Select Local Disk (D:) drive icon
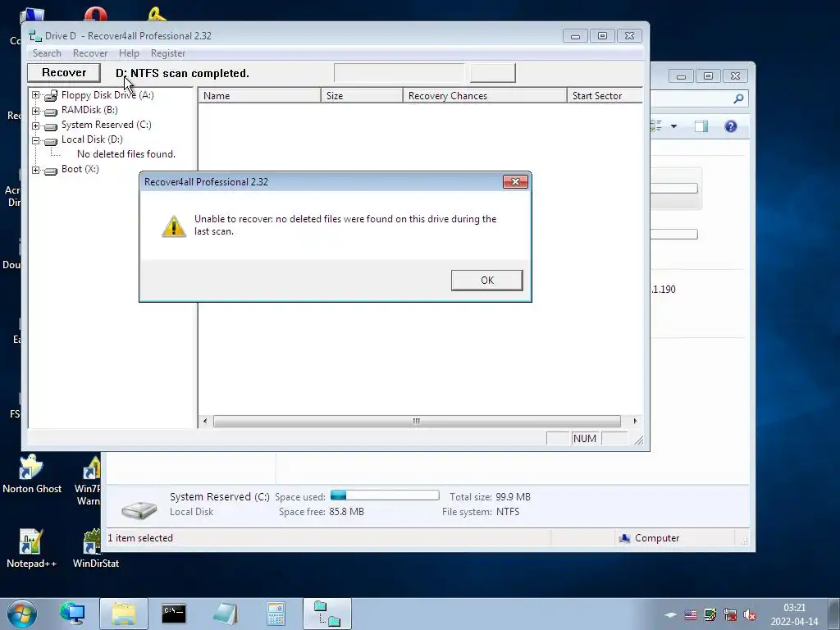 (x=51, y=141)
